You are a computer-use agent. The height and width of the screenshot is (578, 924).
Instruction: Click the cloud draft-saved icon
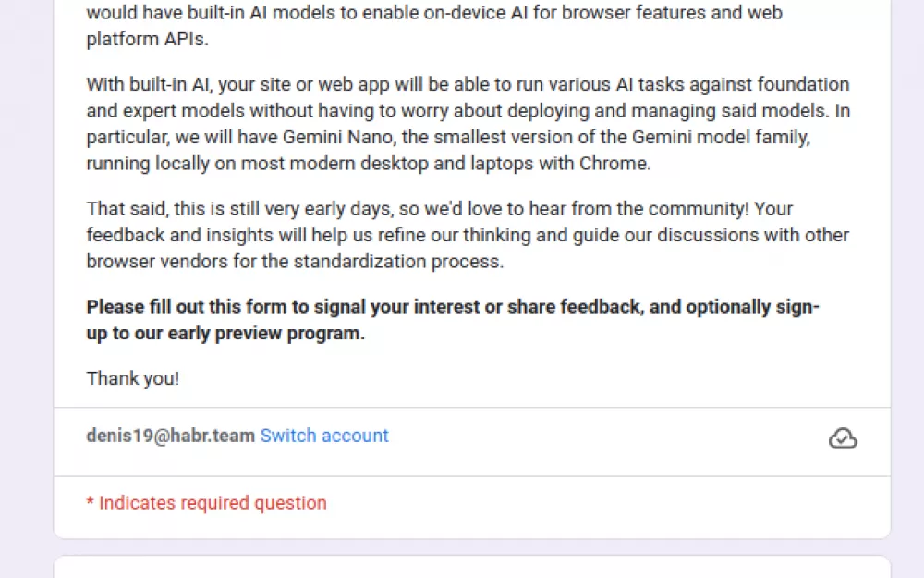click(x=842, y=438)
